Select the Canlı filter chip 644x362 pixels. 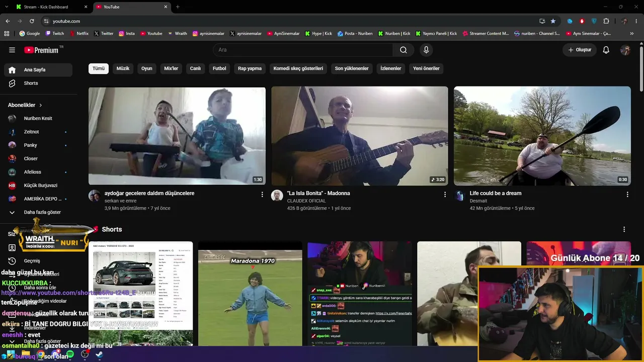[195, 68]
